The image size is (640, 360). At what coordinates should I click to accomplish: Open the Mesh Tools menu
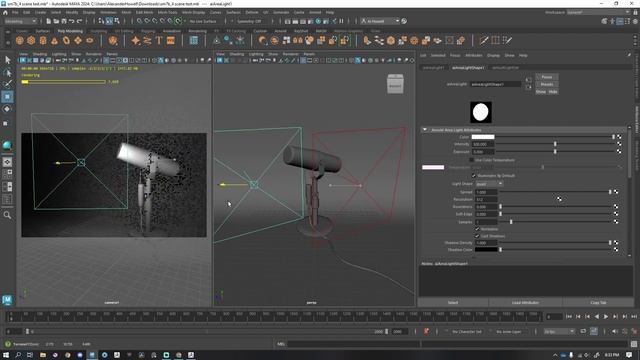pos(168,12)
